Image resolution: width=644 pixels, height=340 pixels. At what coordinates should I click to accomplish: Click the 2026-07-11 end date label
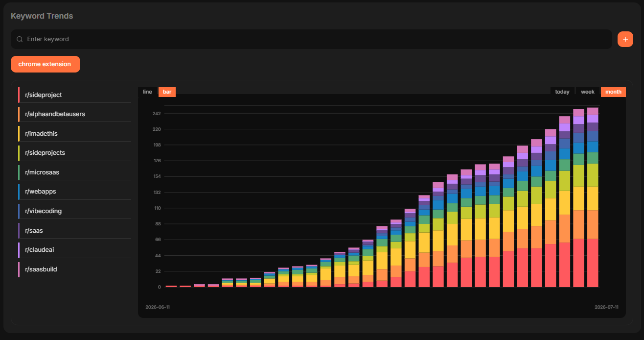click(606, 307)
